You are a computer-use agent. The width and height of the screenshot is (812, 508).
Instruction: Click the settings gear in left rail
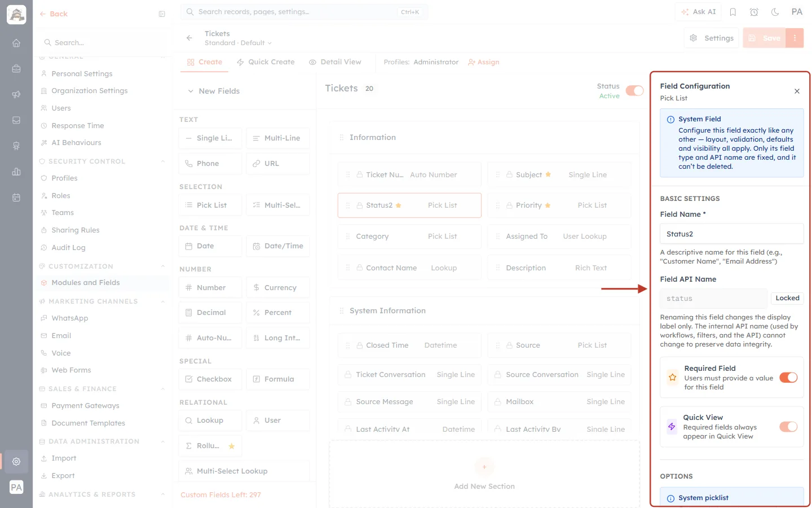tap(16, 461)
